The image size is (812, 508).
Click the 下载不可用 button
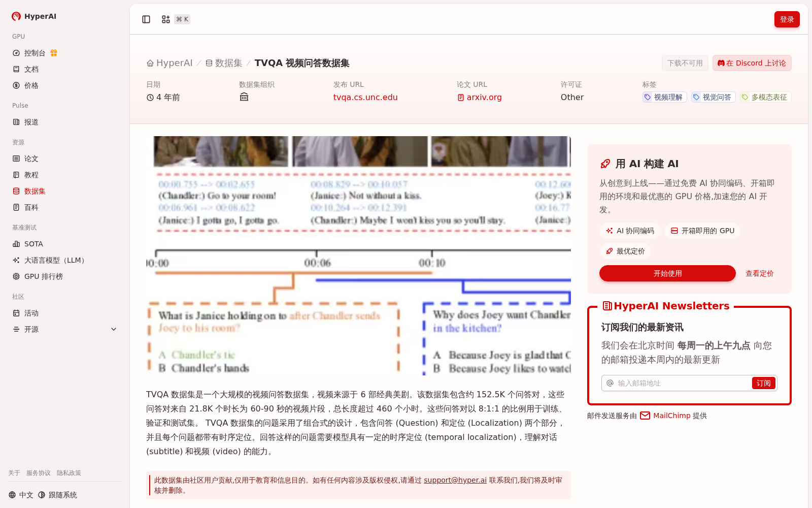685,63
